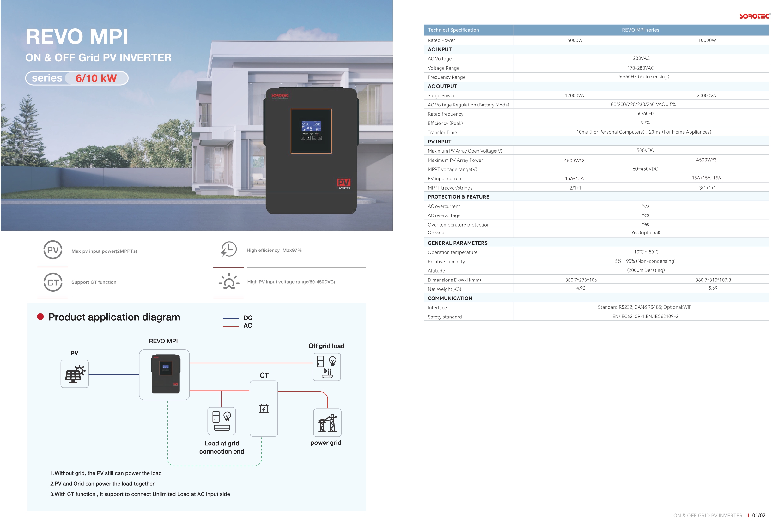Image resolution: width=784 pixels, height=532 pixels.
Task: Click the sun icon beside PV voltage range
Action: [229, 281]
